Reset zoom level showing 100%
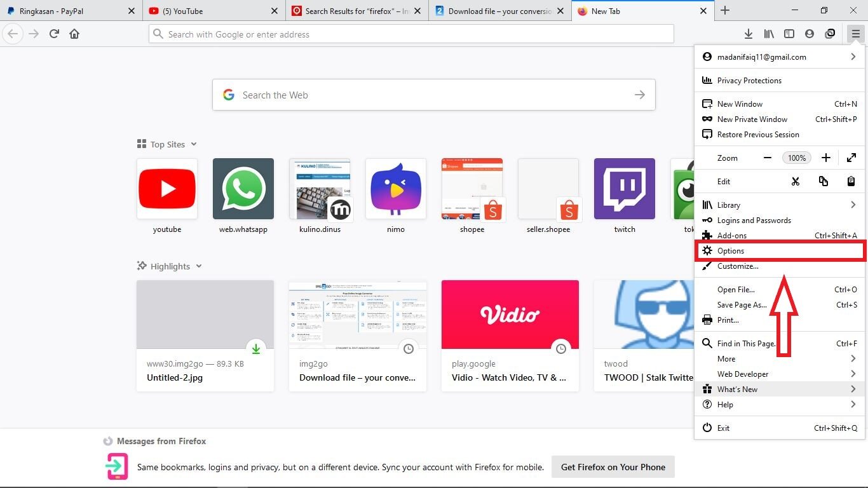The width and height of the screenshot is (868, 488). (797, 158)
